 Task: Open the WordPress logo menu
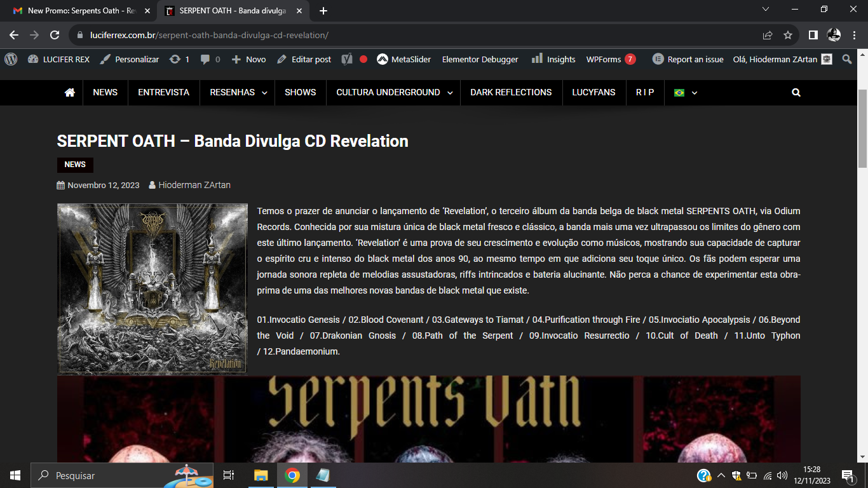coord(11,59)
